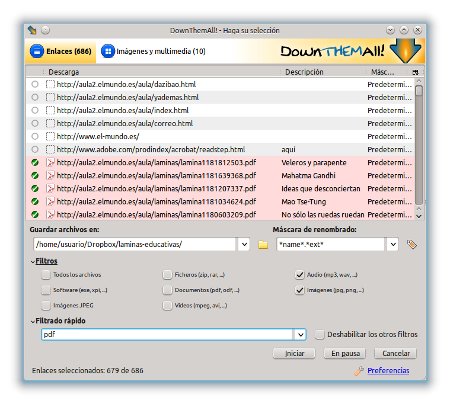The width and height of the screenshot is (450, 404).
Task: Click PDF icon of lamina1181639368.pdf
Action: coord(50,176)
